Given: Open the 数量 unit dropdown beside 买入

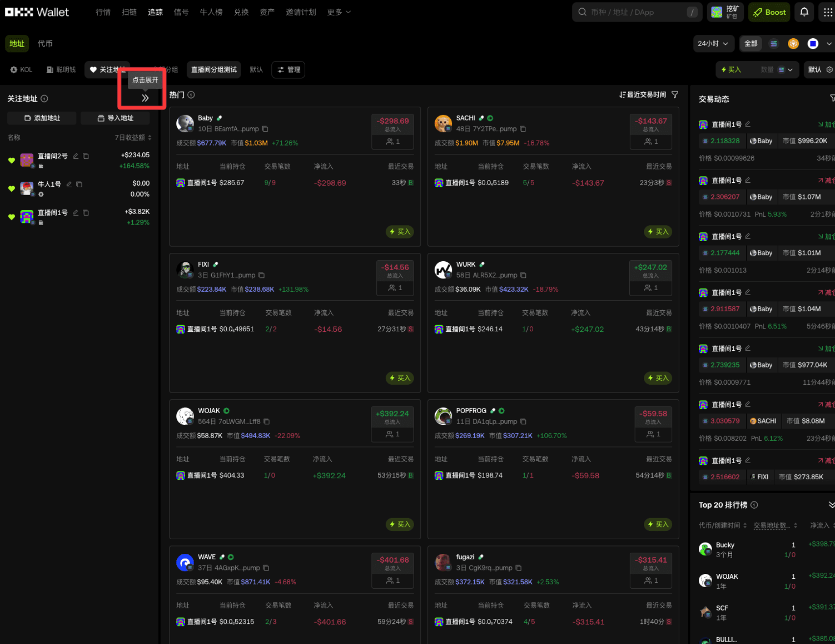Looking at the screenshot, I should [786, 70].
